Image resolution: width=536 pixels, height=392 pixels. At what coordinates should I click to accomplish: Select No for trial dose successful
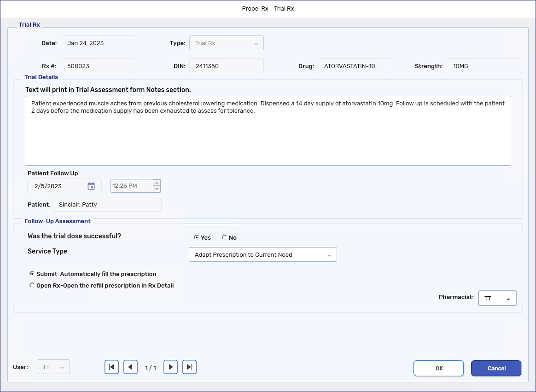pos(224,238)
